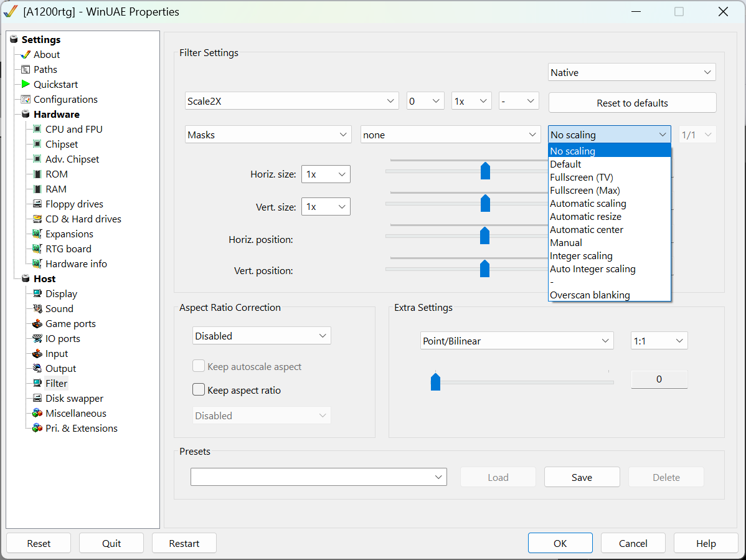Click the Floppy drives icon in sidebar
Image resolution: width=746 pixels, height=560 pixels.
click(37, 204)
